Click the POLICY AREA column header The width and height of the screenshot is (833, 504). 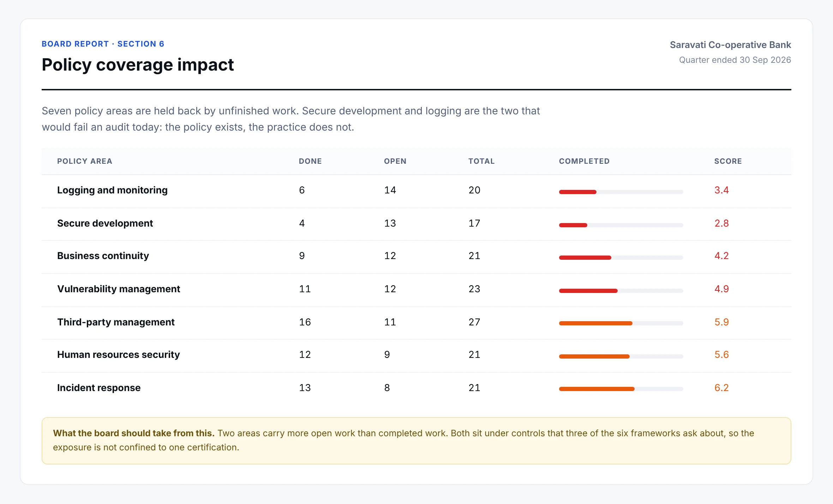[85, 161]
